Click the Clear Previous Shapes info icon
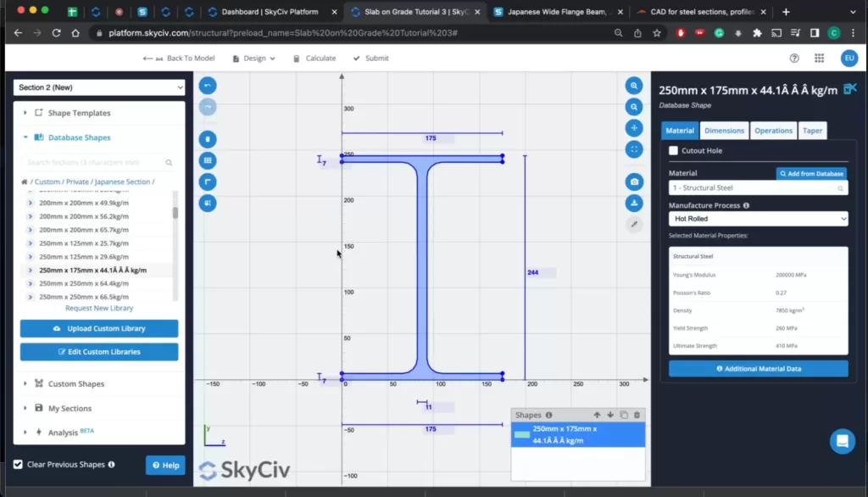This screenshot has height=497, width=868. click(x=111, y=464)
